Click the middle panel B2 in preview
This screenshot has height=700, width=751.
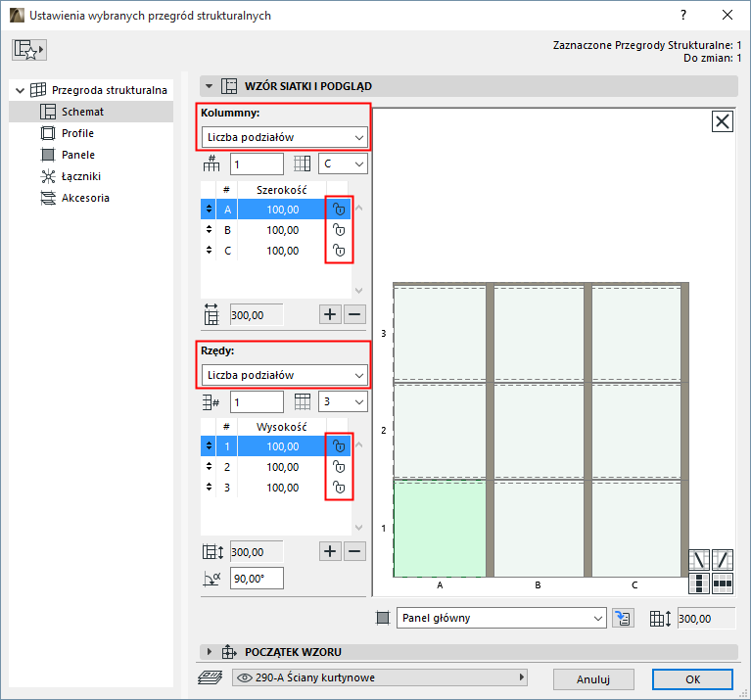pyautogui.click(x=539, y=430)
